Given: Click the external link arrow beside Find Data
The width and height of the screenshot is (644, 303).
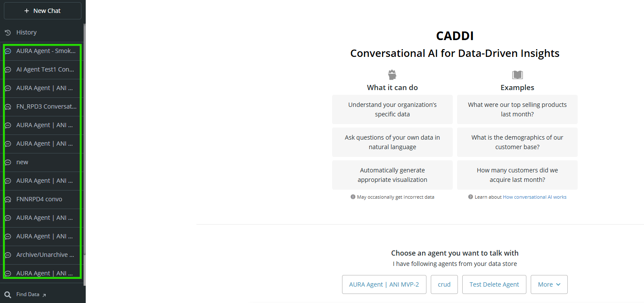Looking at the screenshot, I should (x=44, y=295).
